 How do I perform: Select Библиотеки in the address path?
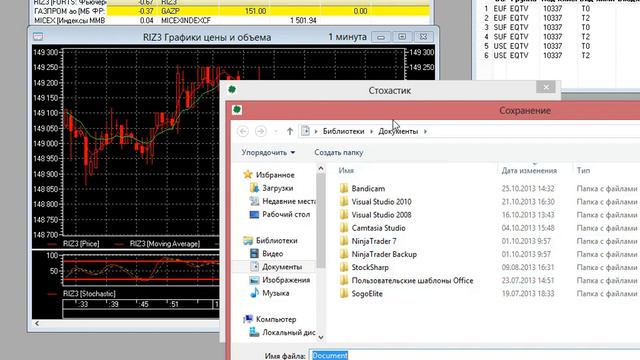point(343,131)
